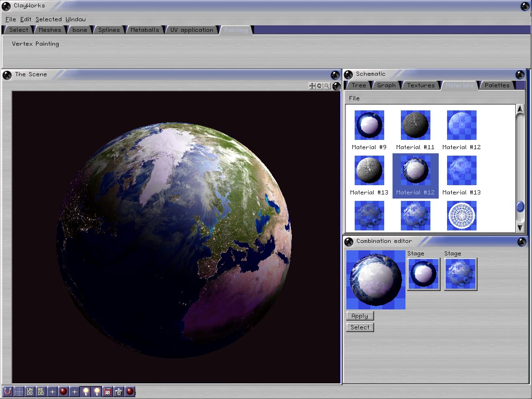Open the viewport options orb dropdown
The width and height of the screenshot is (532, 399).
(337, 86)
